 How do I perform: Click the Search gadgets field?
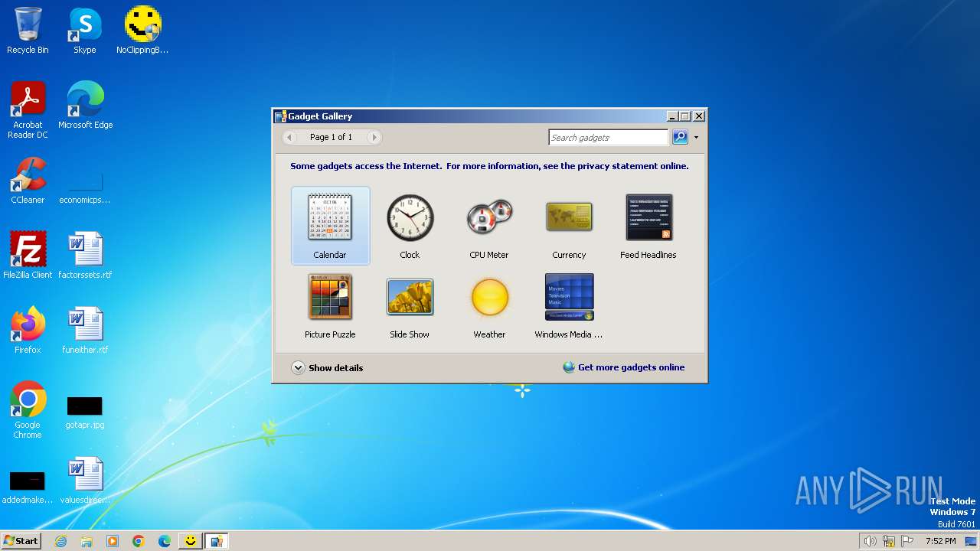[x=609, y=138]
